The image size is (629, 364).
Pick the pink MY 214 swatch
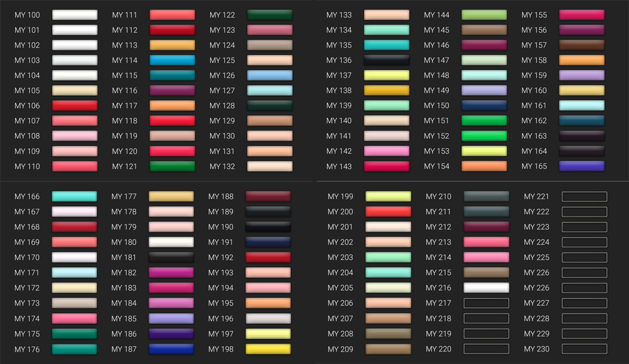coord(486,257)
